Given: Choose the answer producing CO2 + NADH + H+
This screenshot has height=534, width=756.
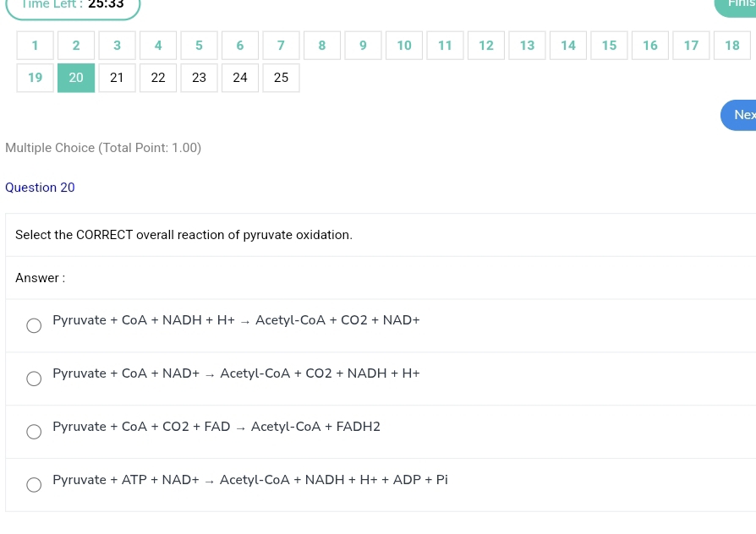Looking at the screenshot, I should coord(34,379).
